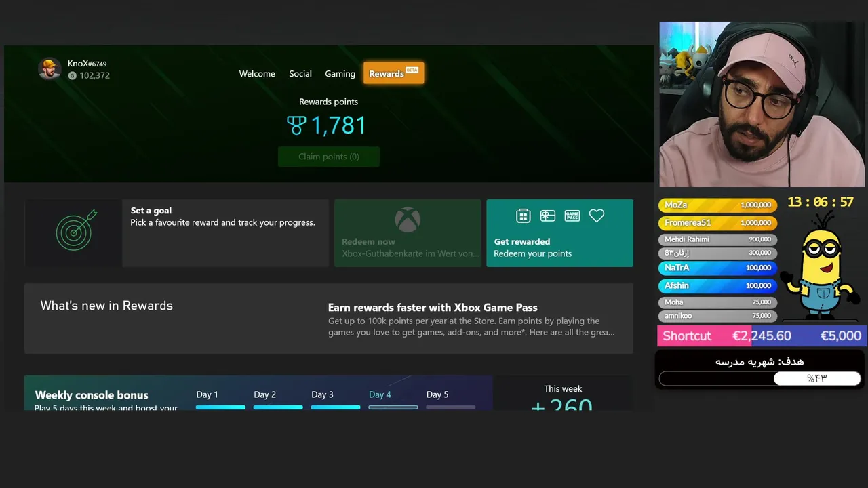The height and width of the screenshot is (488, 868).
Task: Switch to the Gaming tab
Action: [x=340, y=74]
